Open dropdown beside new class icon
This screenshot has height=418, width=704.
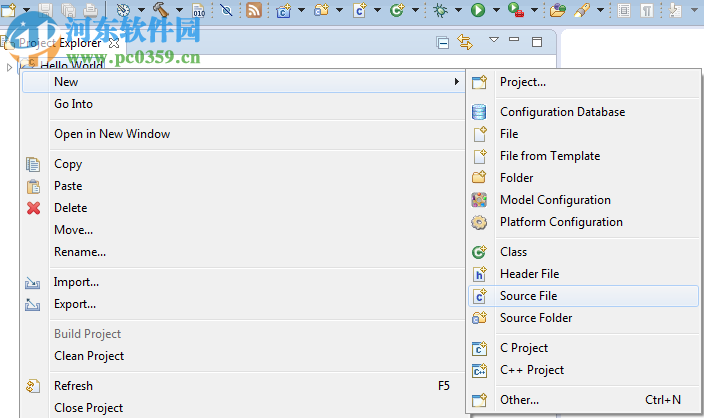coord(415,10)
